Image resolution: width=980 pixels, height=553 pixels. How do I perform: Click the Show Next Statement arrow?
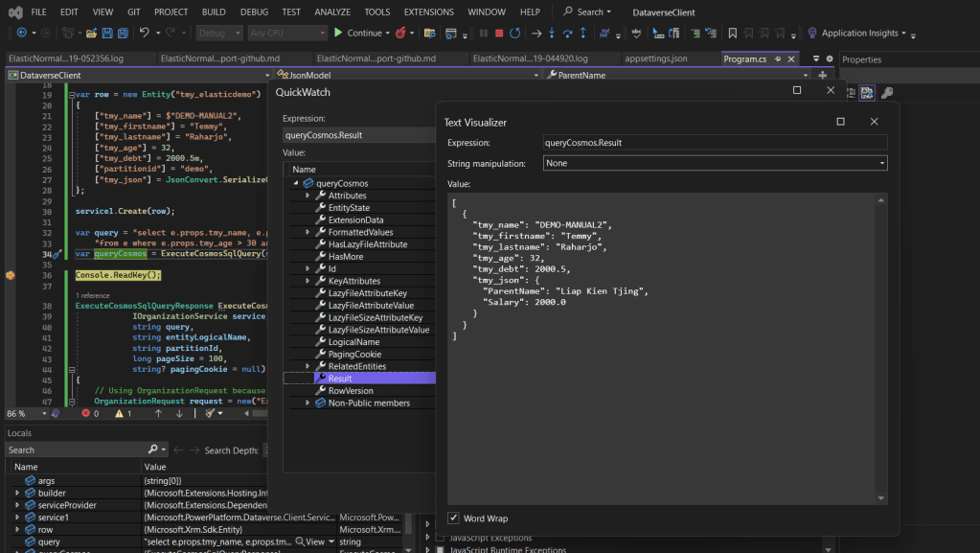click(536, 34)
